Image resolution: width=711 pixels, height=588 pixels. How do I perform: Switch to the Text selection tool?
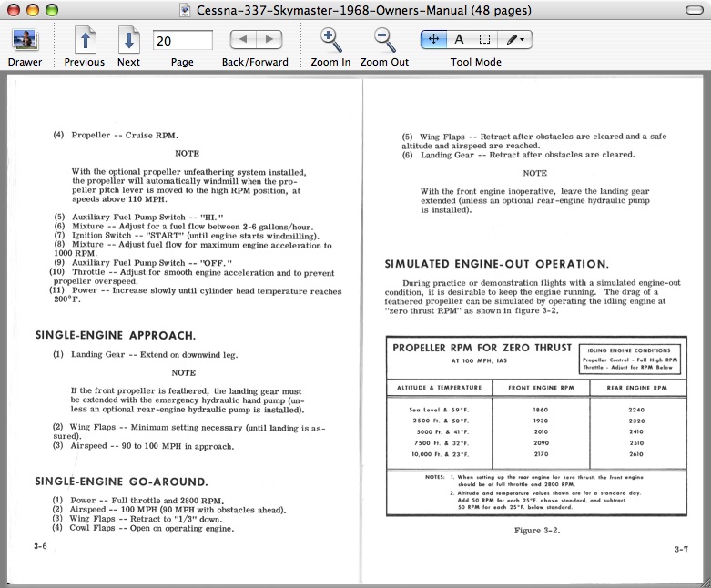click(459, 40)
